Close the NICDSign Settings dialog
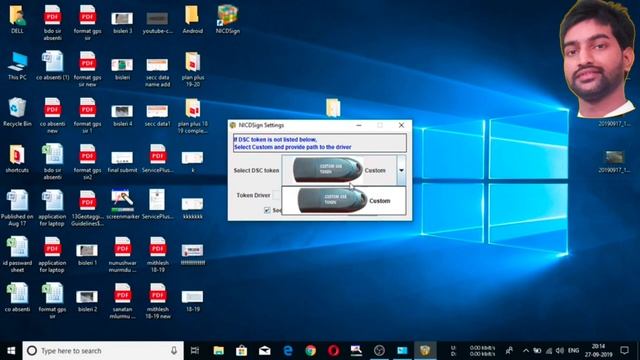The image size is (640, 360). [x=401, y=125]
